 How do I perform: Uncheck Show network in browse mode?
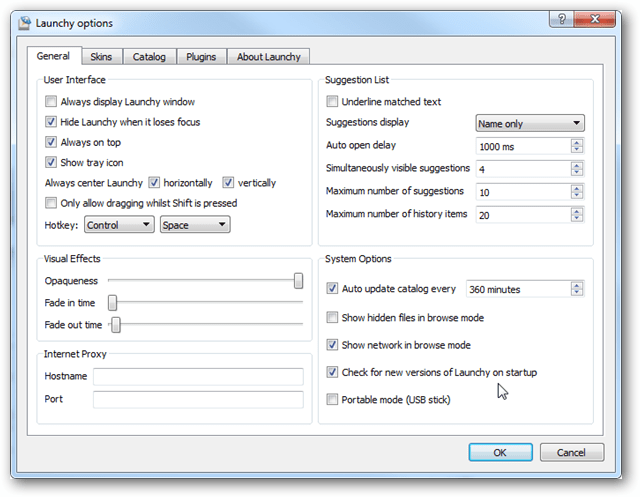coord(332,345)
